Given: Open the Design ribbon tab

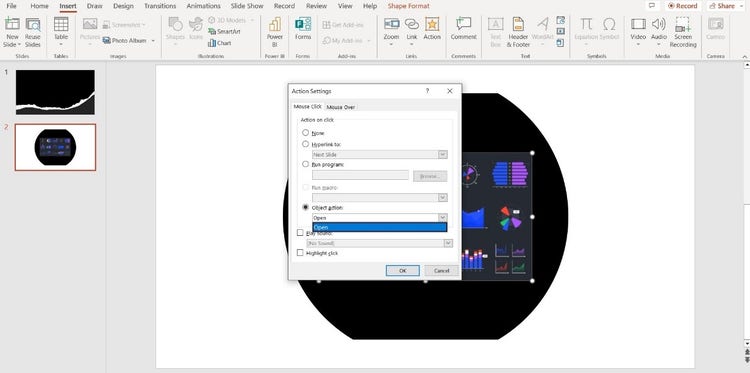Looking at the screenshot, I should (123, 6).
